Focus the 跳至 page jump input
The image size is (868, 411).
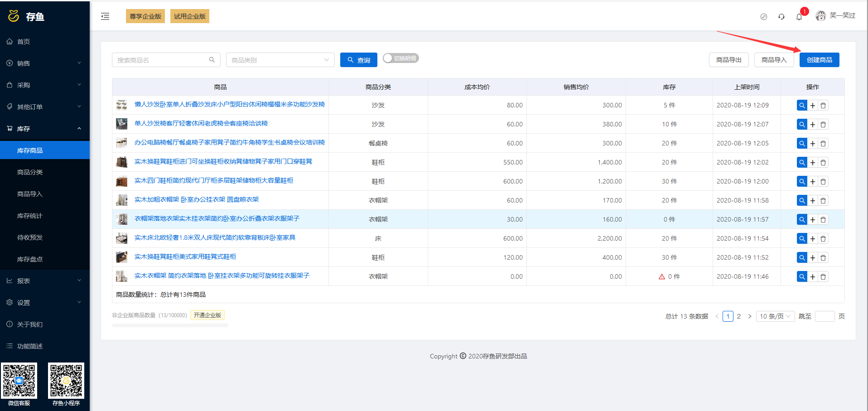825,316
